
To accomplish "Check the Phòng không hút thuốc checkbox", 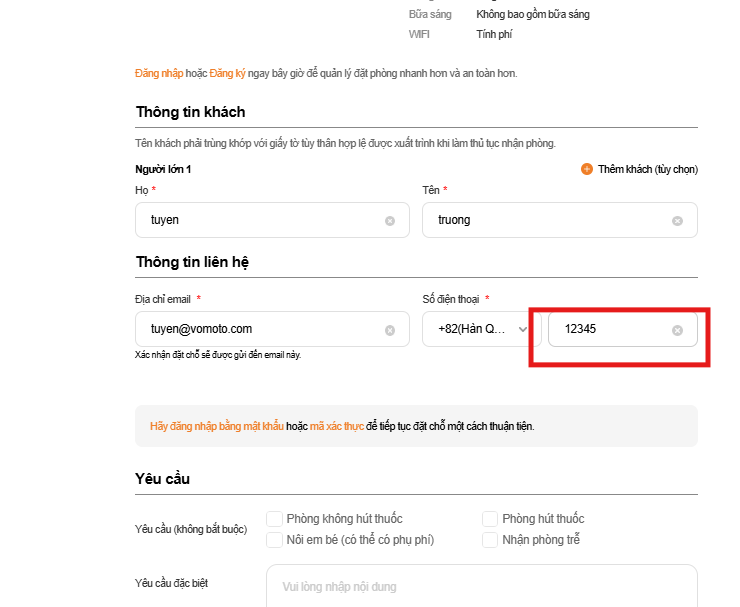I will coord(274,519).
